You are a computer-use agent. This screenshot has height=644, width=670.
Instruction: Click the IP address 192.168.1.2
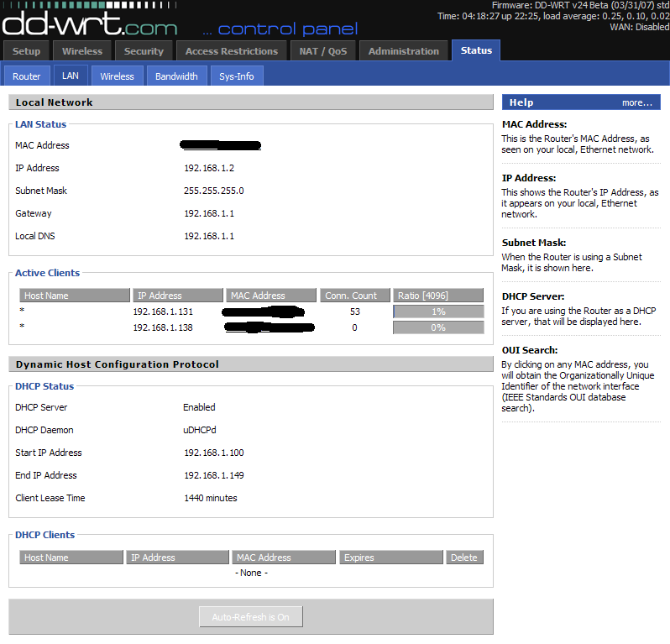tap(209, 168)
